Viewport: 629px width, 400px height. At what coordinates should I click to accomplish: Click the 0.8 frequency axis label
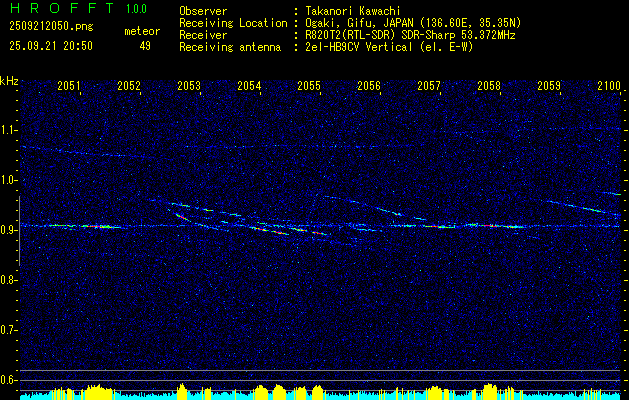(x=8, y=280)
